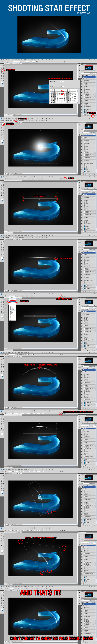Enable Show Transform Controls in the Move Tool step
The width and height of the screenshot is (97, 644).
point(16,120)
